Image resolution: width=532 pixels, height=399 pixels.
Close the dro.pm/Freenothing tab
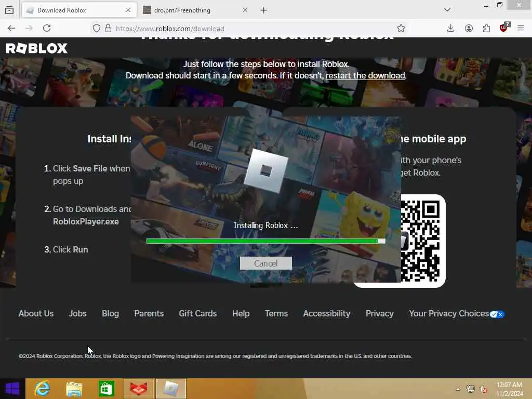245,10
